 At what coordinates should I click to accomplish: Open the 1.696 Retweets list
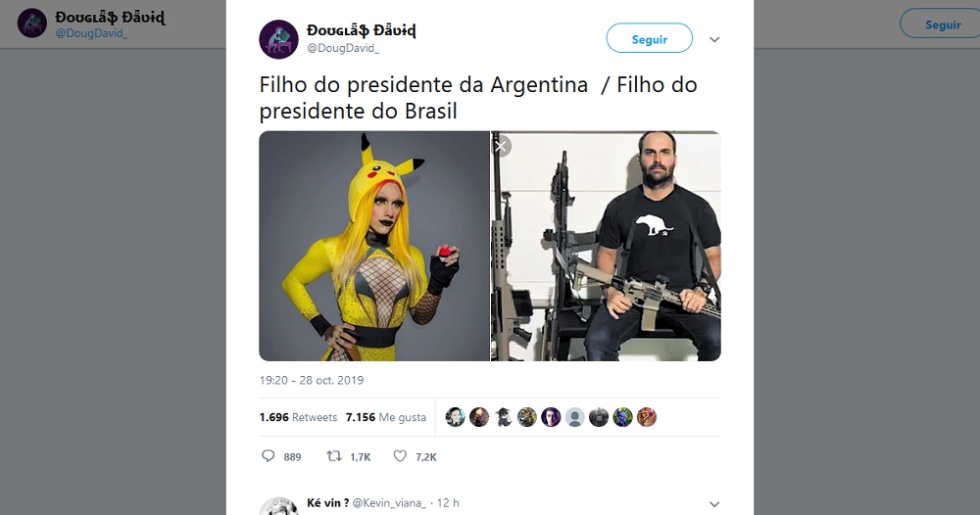point(298,417)
